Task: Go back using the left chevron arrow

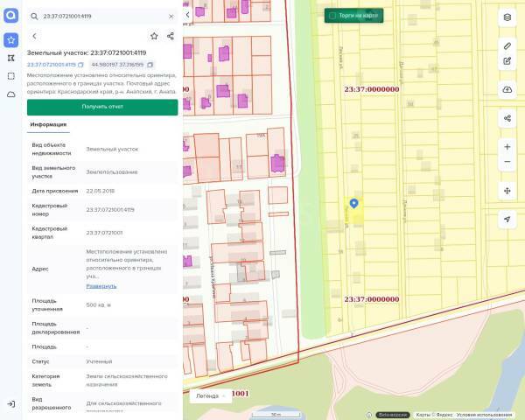Action: point(34,36)
